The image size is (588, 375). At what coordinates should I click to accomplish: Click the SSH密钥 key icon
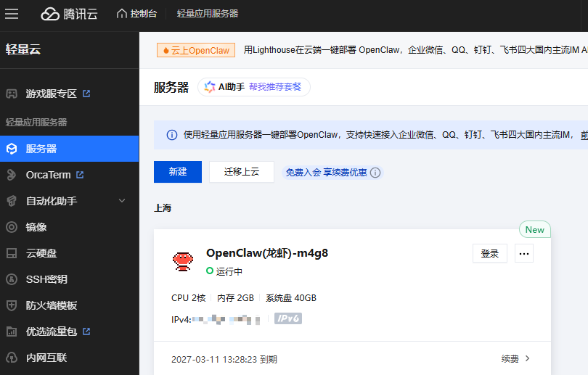tap(12, 279)
